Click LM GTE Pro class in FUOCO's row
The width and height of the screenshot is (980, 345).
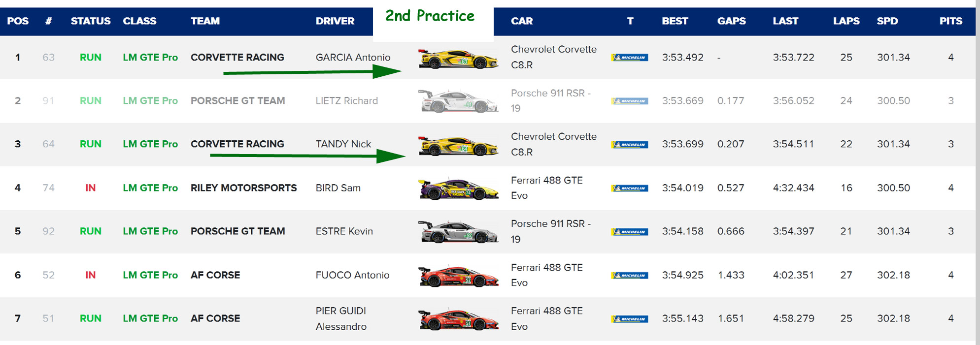pyautogui.click(x=150, y=275)
